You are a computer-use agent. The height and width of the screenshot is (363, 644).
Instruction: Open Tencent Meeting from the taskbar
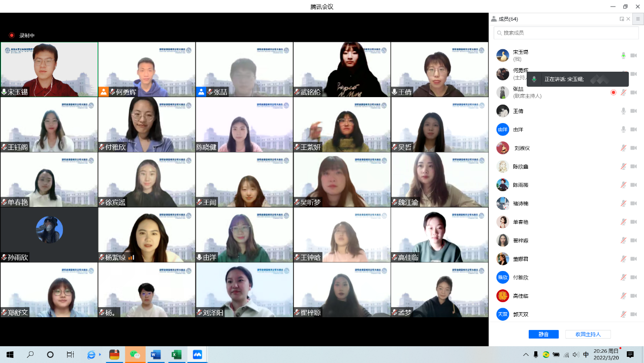coord(197,354)
